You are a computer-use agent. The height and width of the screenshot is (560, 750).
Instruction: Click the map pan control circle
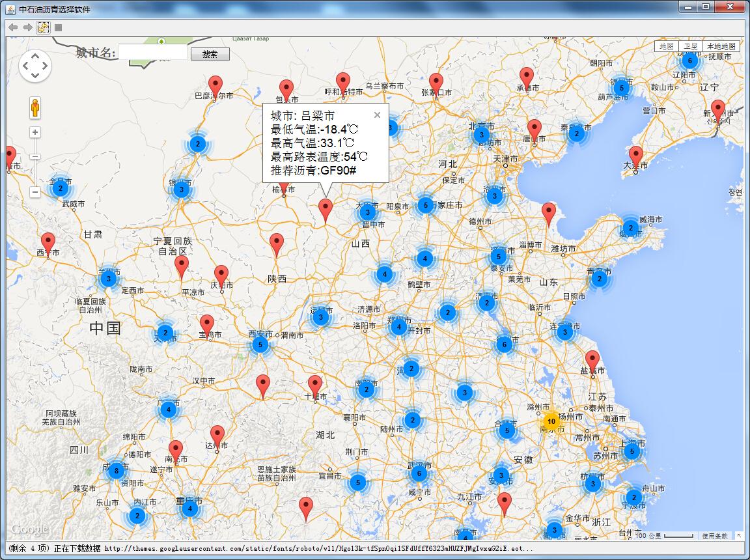tap(35, 66)
